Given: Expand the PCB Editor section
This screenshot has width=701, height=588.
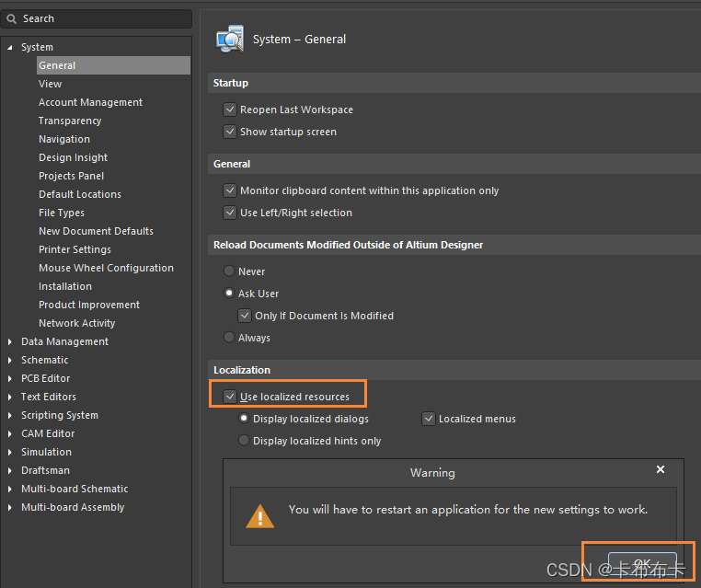Looking at the screenshot, I should [x=10, y=378].
